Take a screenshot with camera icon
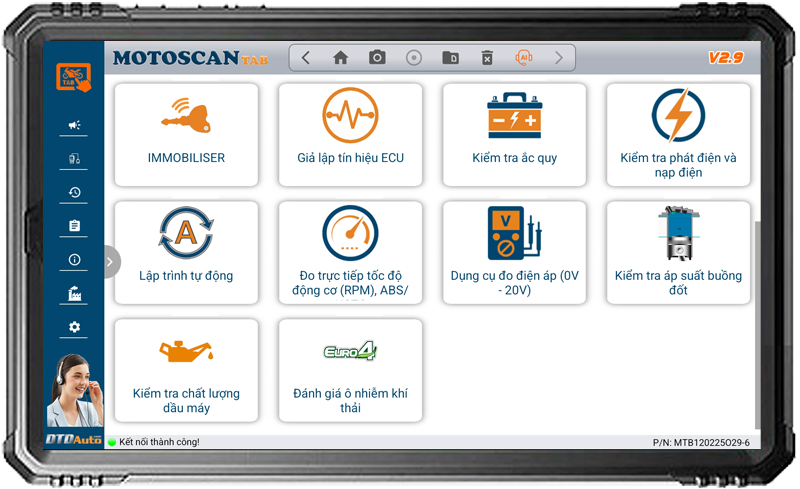Viewport: 800px width, 489px height. pyautogui.click(x=377, y=57)
